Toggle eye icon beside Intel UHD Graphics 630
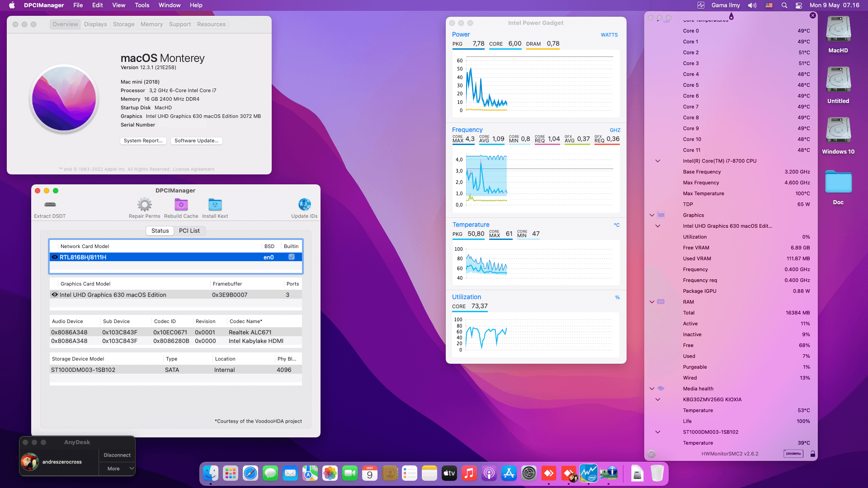 coord(55,295)
